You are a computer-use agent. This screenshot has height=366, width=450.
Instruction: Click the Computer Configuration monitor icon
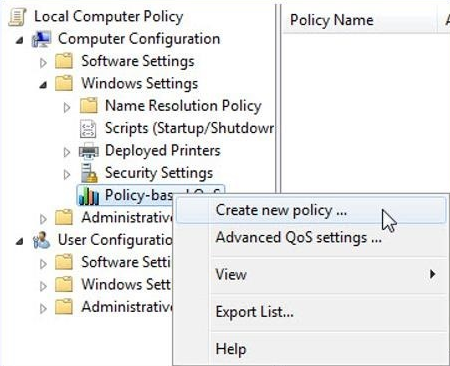(42, 39)
